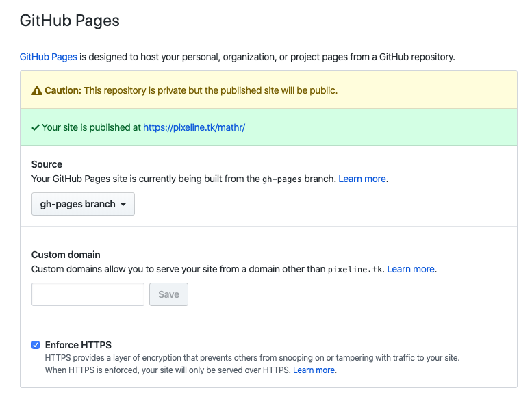Viewport: 532px width, 401px height.
Task: Open Learn more link under Enforce HTTPS
Action: (x=314, y=370)
